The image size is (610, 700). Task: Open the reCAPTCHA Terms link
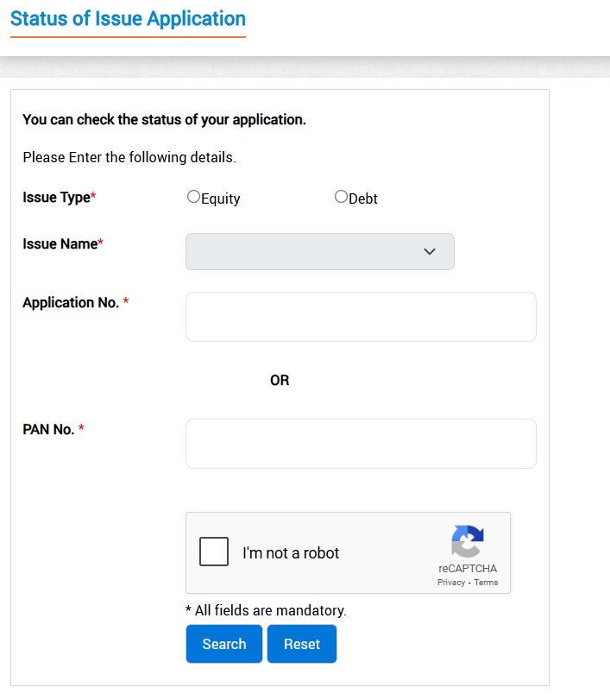[486, 582]
